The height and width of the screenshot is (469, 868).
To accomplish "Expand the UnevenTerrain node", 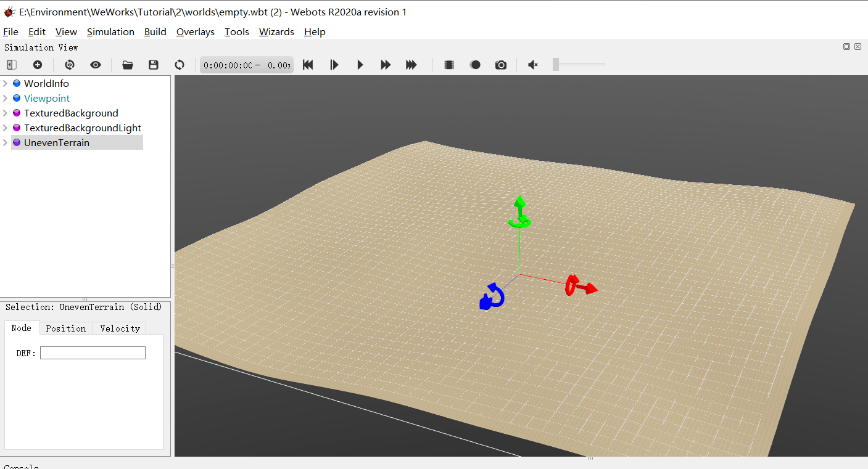I will pyautogui.click(x=6, y=142).
